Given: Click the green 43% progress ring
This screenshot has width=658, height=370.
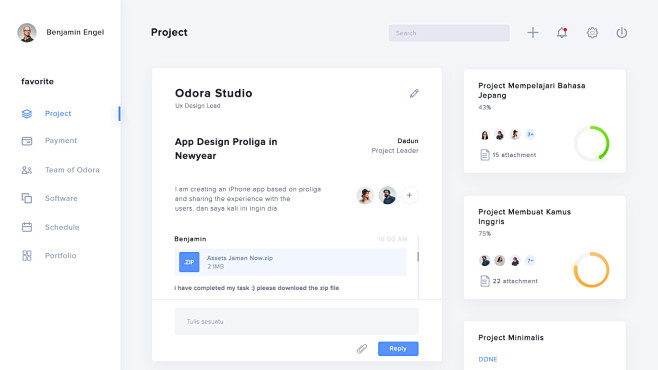Looking at the screenshot, I should click(591, 143).
